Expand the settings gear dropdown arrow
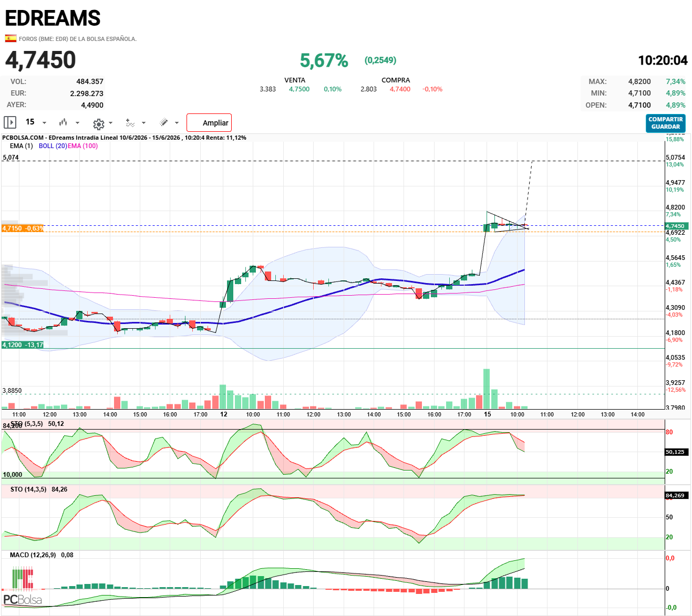Image resolution: width=692 pixels, height=616 pixels. [x=110, y=123]
